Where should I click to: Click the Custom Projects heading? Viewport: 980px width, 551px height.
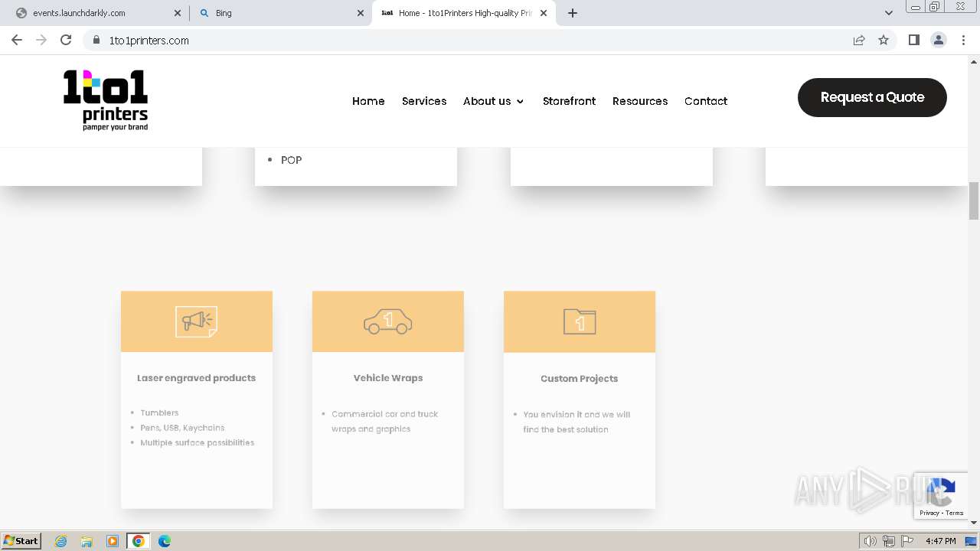pos(579,379)
